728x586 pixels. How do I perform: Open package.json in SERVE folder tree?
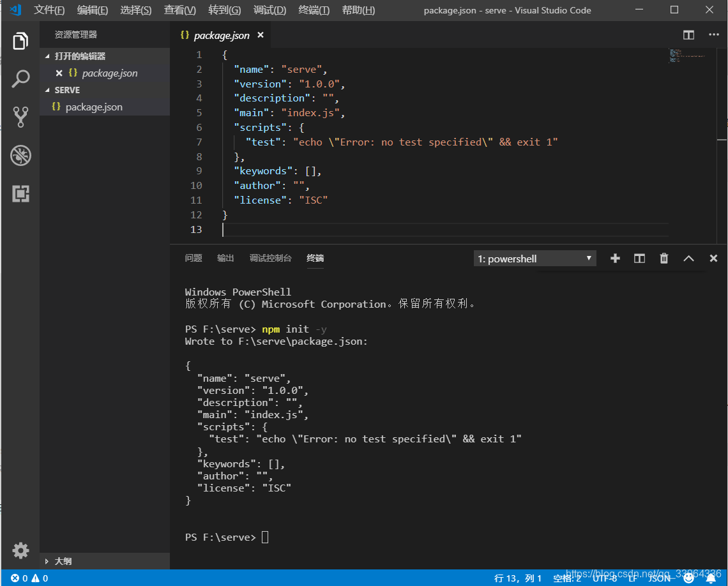tap(105, 107)
